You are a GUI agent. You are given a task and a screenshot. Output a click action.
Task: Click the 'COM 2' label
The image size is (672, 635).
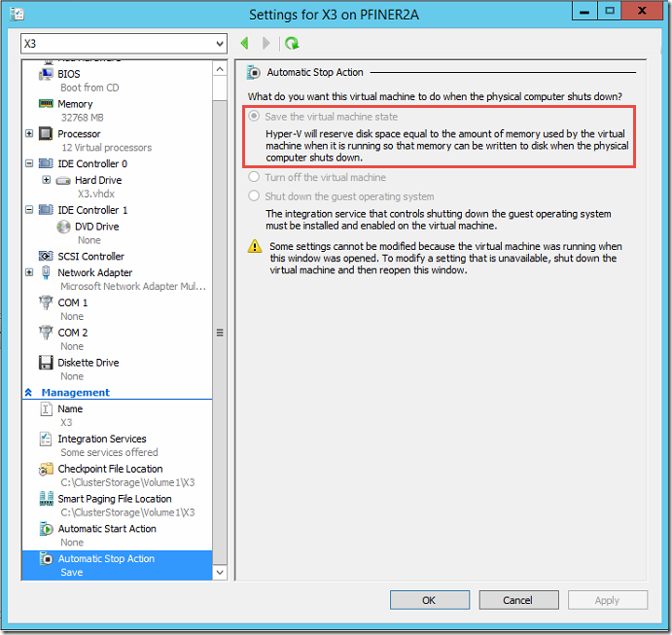point(73,333)
